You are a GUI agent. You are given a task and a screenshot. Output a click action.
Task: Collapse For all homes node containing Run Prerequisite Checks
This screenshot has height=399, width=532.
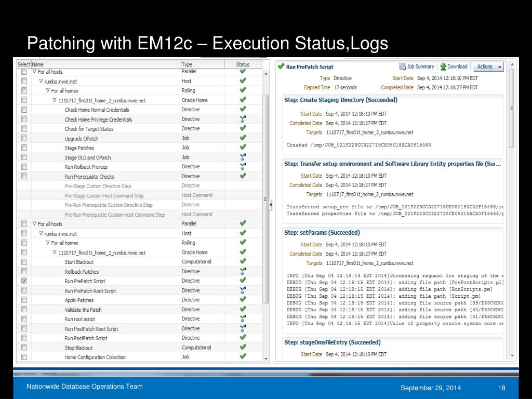48,90
